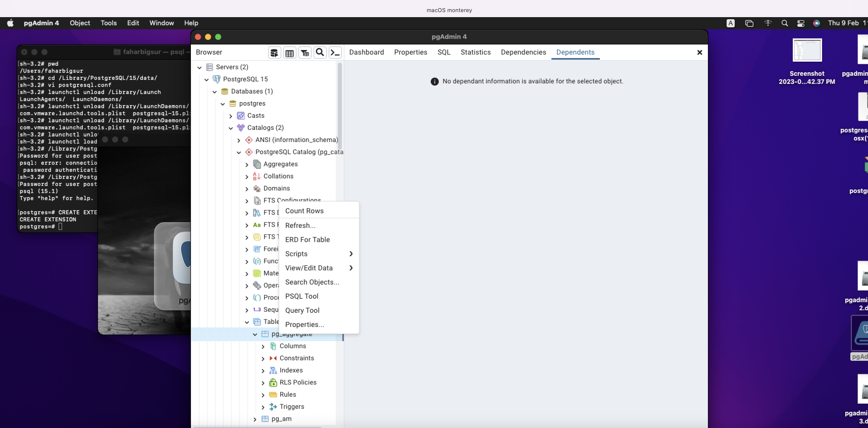Viewport: 868px width, 428px height.
Task: Select the pg_am table in tree
Action: (281, 419)
